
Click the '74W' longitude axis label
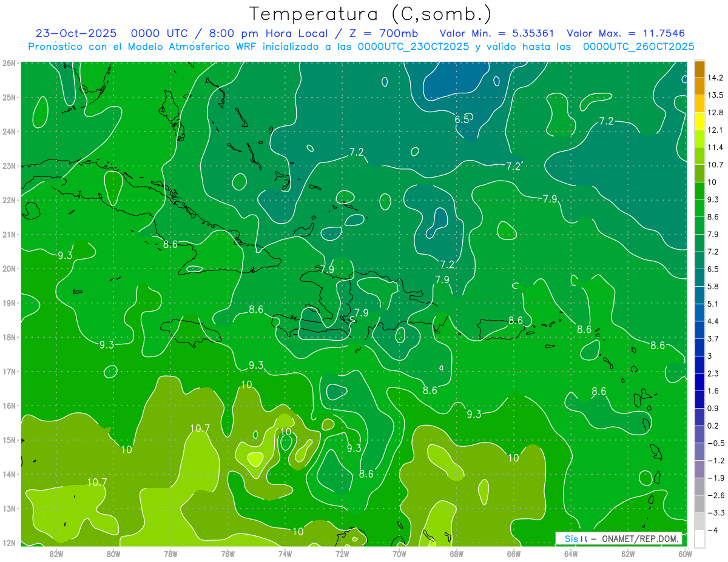(285, 553)
